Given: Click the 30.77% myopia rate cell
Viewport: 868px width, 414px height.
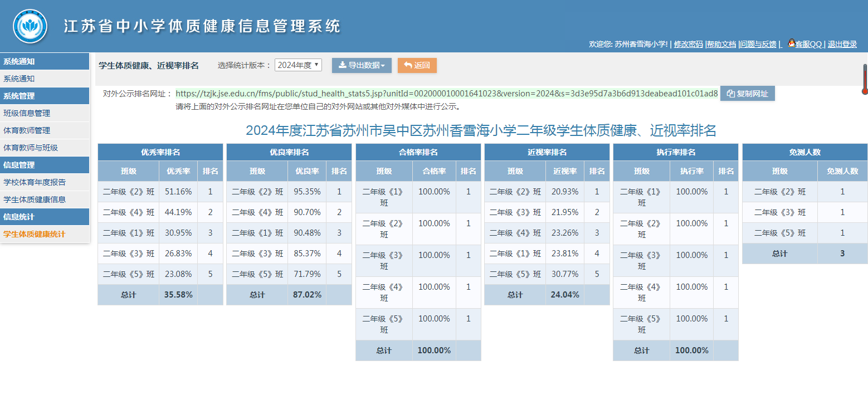Looking at the screenshot, I should (565, 274).
